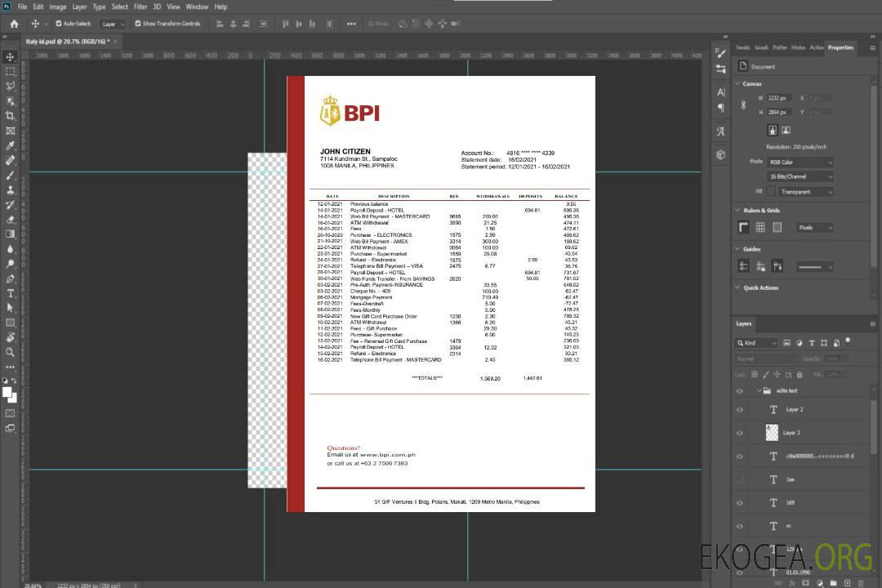Screen dimensions: 882x588
Task: Select the Dodge tool
Action: coord(10,264)
